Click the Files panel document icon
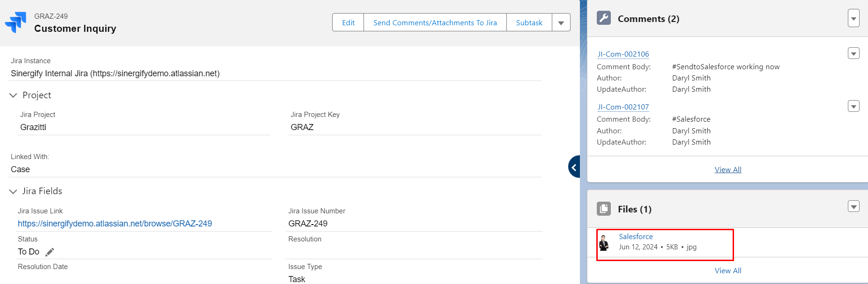Screen dimensions: 868x284 604,209
